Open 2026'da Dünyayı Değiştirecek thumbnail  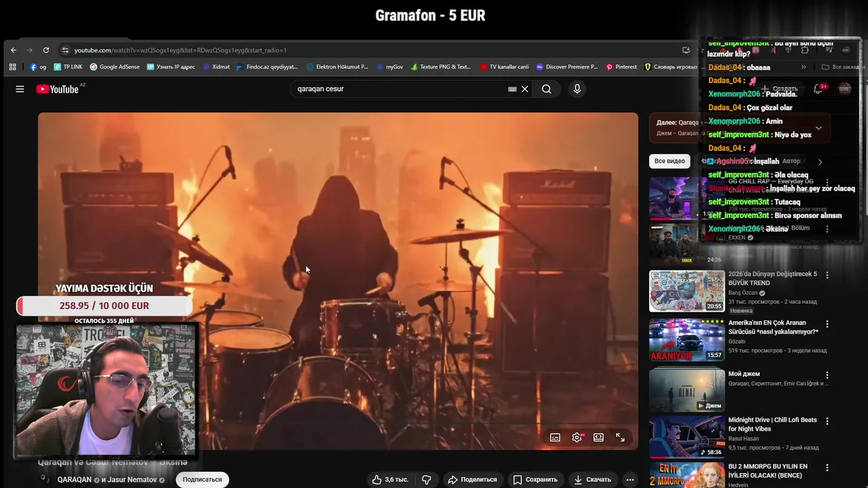tap(687, 291)
